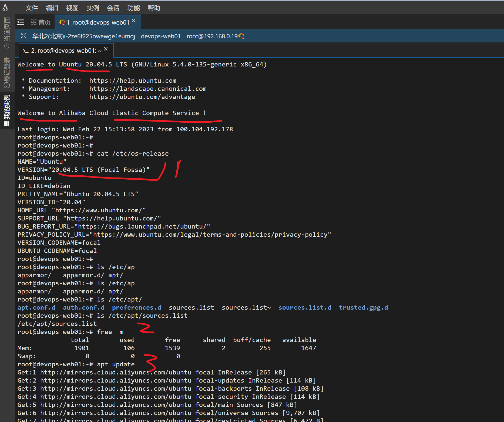Image resolution: width=504 pixels, height=422 pixels.
Task: Click the Ubuntu logo next to root@192.168.0.19
Action: [x=241, y=36]
